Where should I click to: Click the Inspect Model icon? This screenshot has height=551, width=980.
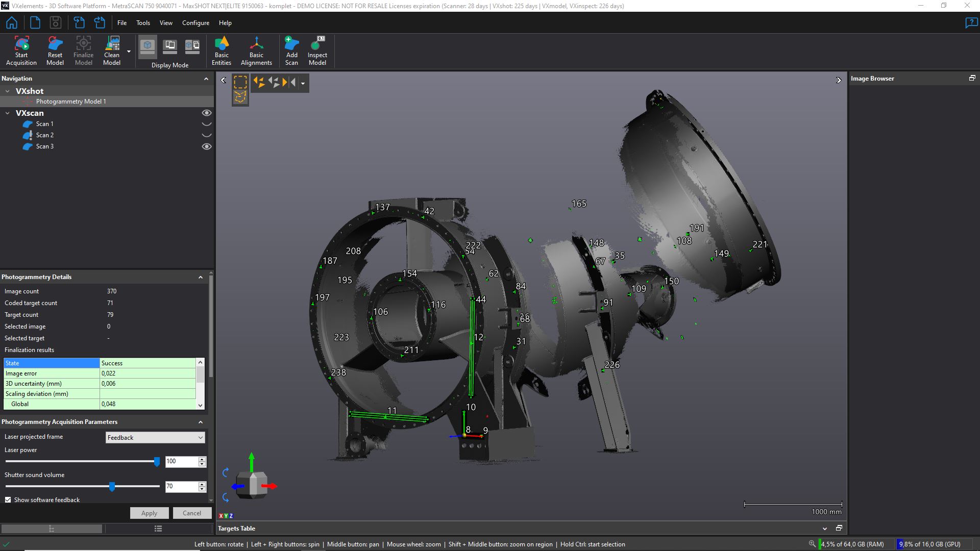(x=317, y=45)
